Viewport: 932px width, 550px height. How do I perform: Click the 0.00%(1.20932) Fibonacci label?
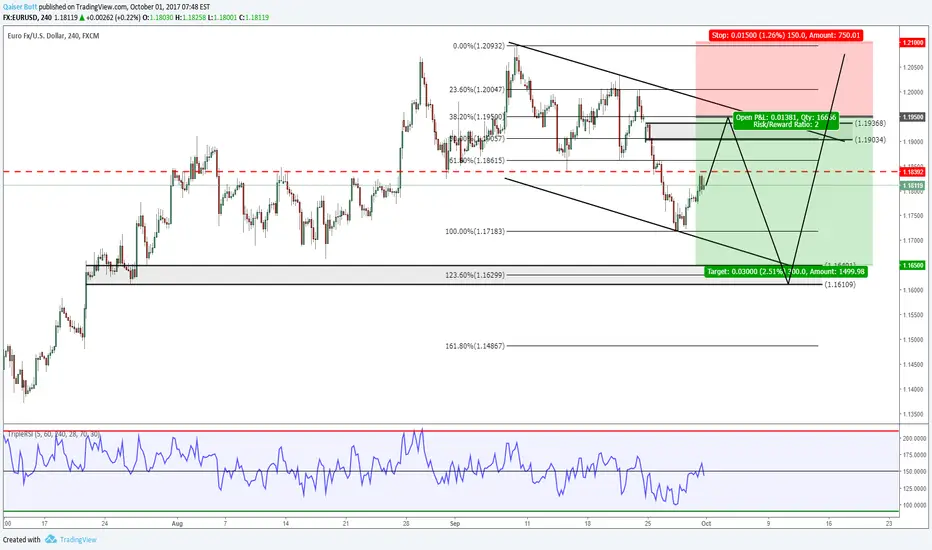tap(478, 46)
